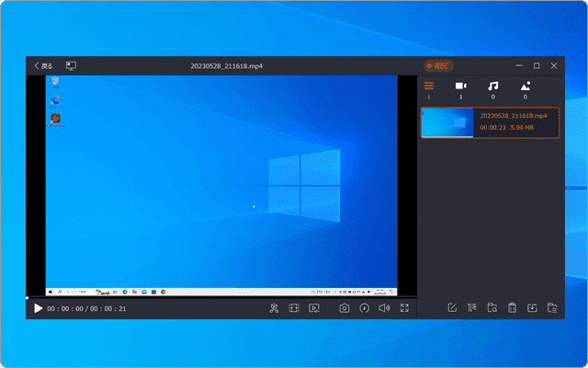Screen dimensions: 588x368
Task: Click the rename edit pencil icon
Action: tap(452, 308)
